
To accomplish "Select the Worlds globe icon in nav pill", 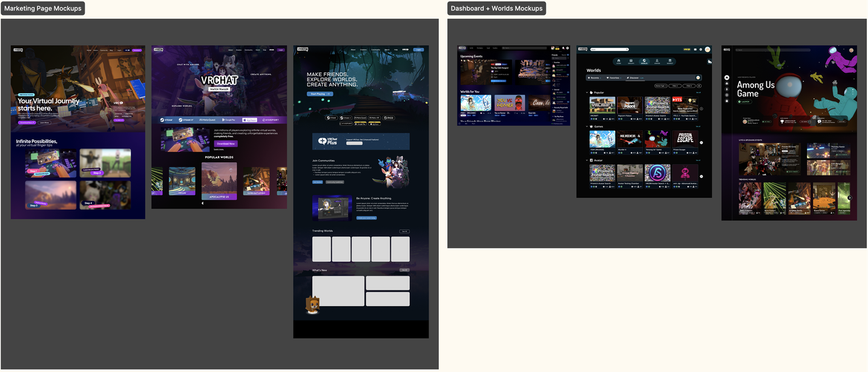I will pyautogui.click(x=644, y=61).
